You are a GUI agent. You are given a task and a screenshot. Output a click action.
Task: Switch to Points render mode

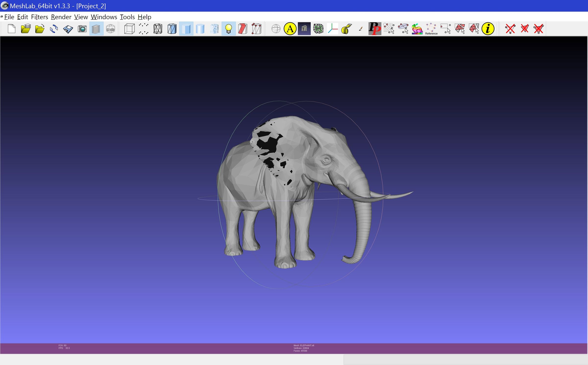(x=143, y=29)
